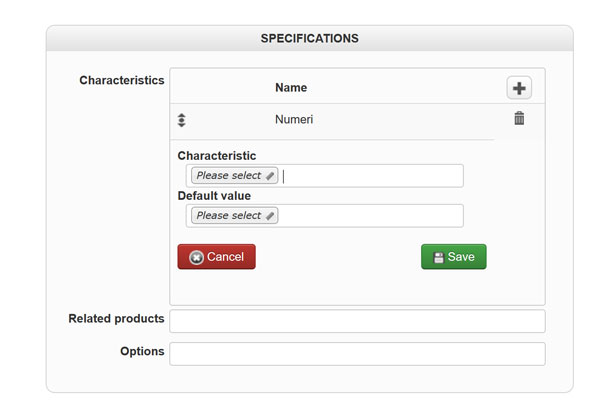Click the X icon on the Cancel button
Image resolution: width=600 pixels, height=416 pixels.
click(x=196, y=257)
